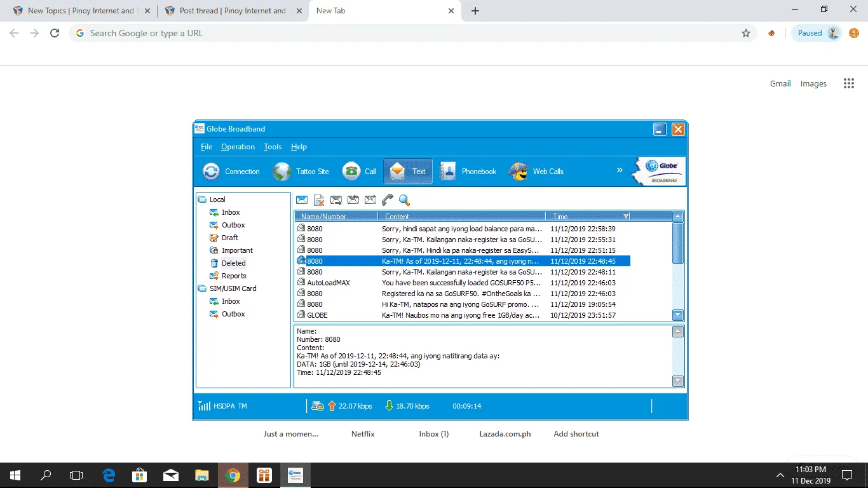Sort messages by Time column header

(x=588, y=217)
